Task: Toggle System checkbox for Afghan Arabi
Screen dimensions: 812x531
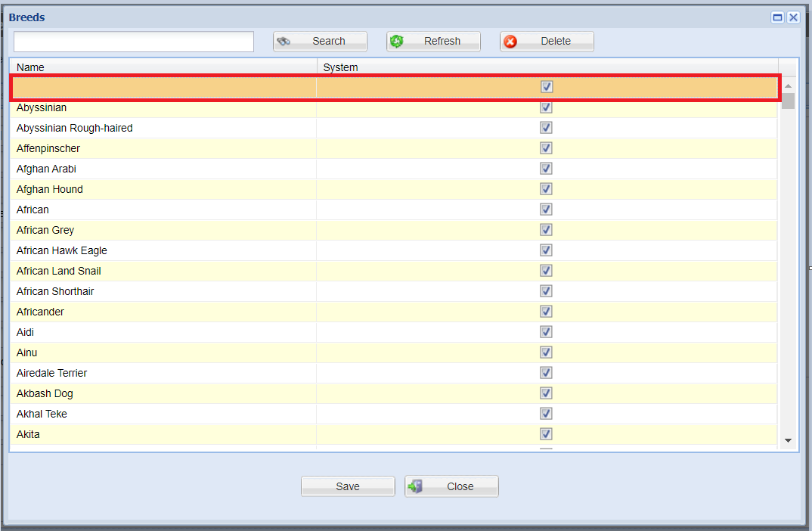Action: pyautogui.click(x=546, y=169)
